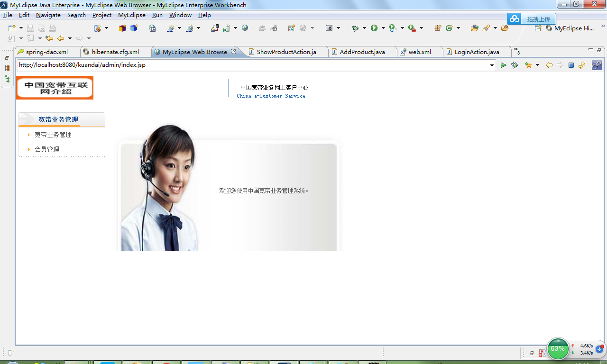Click the 宽带业务管理 sidebar link
The image size is (607, 364).
coord(54,134)
